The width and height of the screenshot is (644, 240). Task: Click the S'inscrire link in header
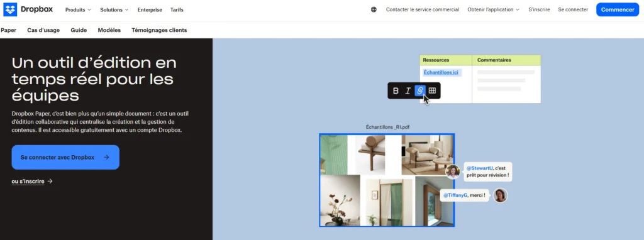coord(539,9)
